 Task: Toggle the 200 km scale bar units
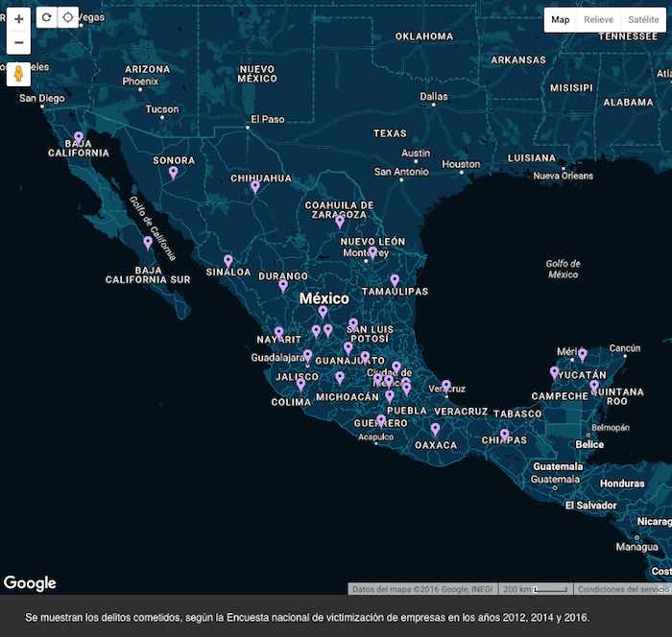[536, 589]
